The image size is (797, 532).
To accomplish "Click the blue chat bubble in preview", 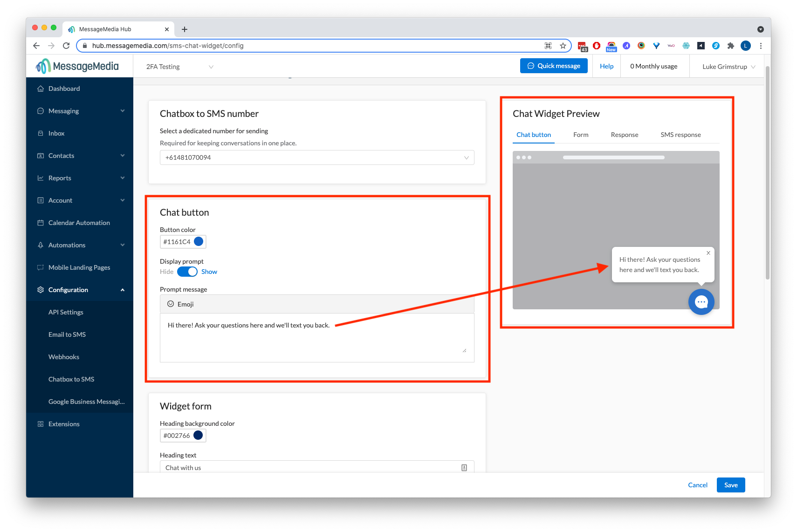I will point(701,302).
